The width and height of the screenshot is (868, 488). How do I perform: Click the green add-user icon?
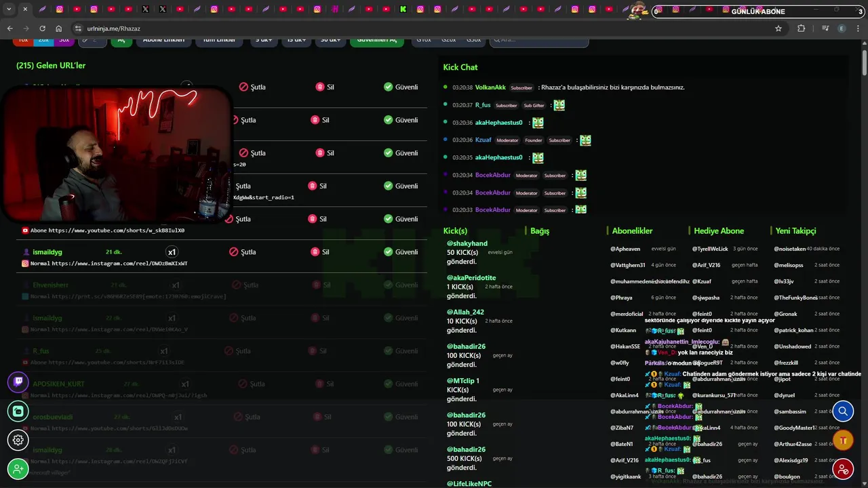click(18, 469)
